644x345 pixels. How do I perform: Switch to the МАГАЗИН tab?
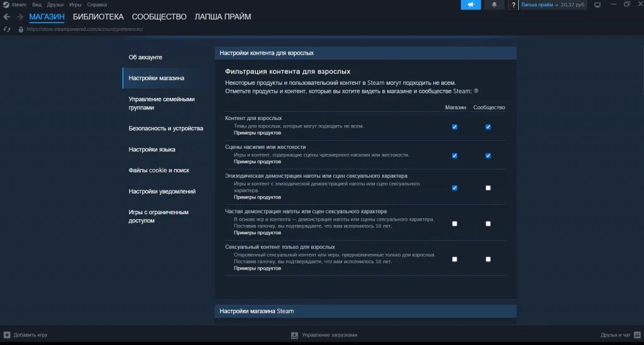(47, 17)
